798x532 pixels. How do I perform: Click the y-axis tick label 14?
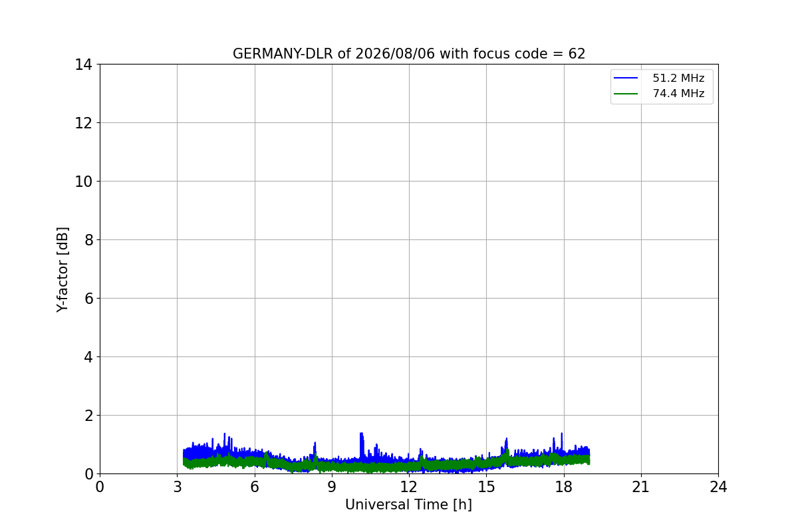83,65
